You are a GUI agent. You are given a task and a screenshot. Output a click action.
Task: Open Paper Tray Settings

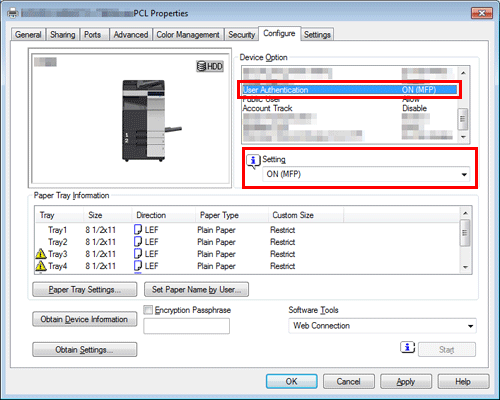84,289
